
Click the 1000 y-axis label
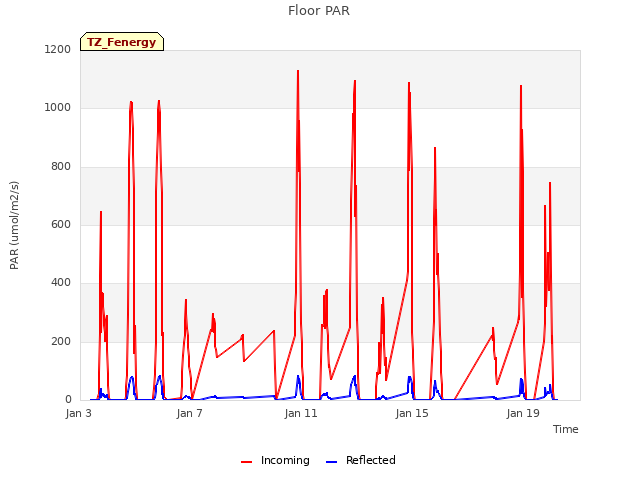[x=58, y=108]
